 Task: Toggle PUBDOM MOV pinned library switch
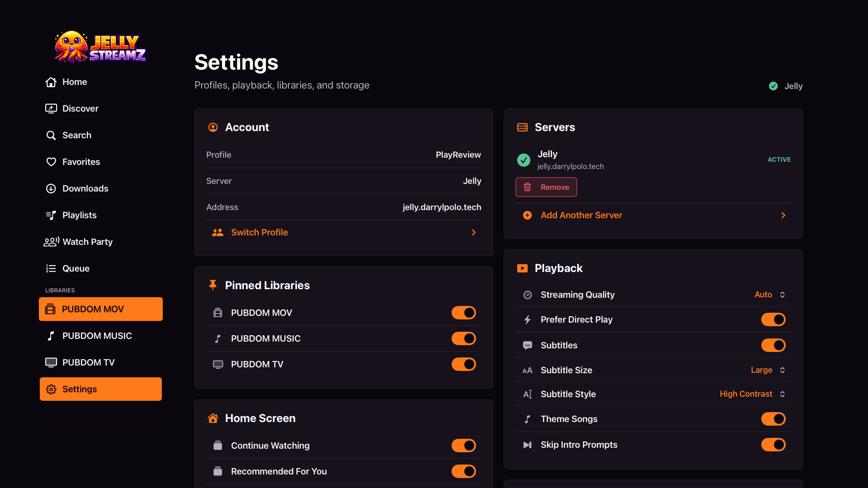coord(464,313)
